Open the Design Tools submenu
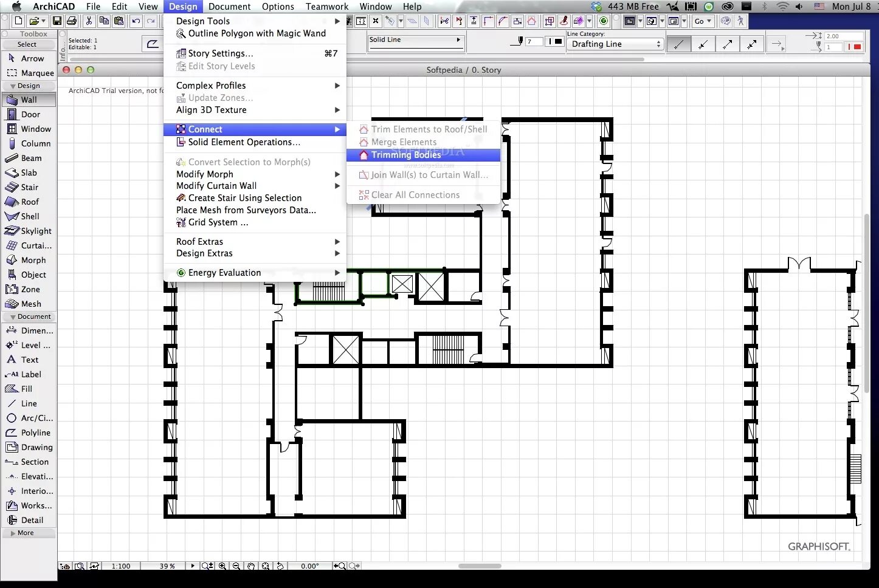The width and height of the screenshot is (879, 588). (255, 21)
